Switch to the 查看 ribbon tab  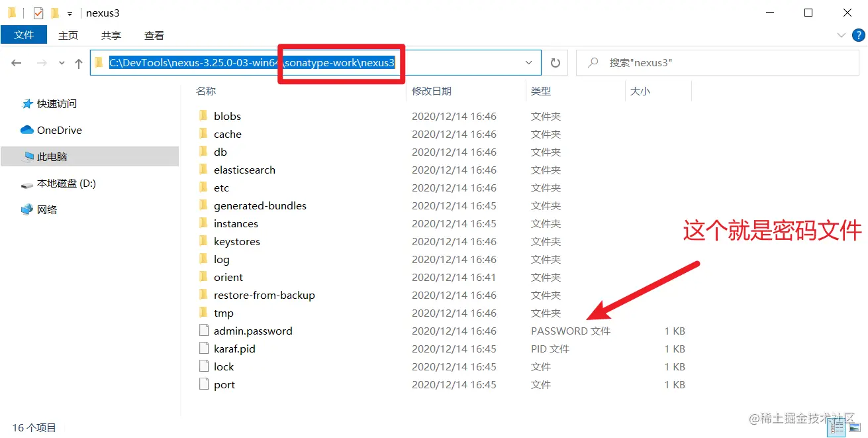tap(154, 35)
